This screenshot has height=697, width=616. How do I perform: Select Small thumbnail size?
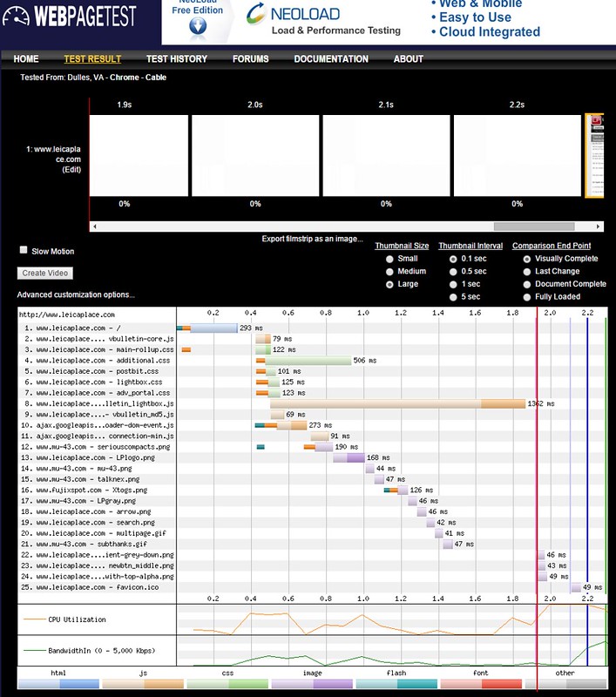[x=389, y=259]
